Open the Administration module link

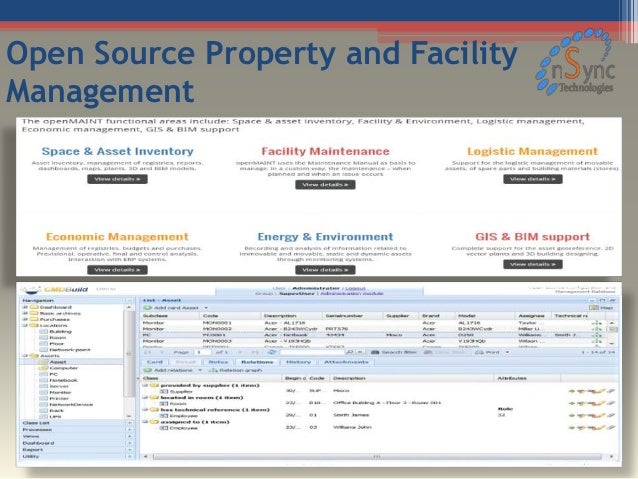tap(352, 294)
